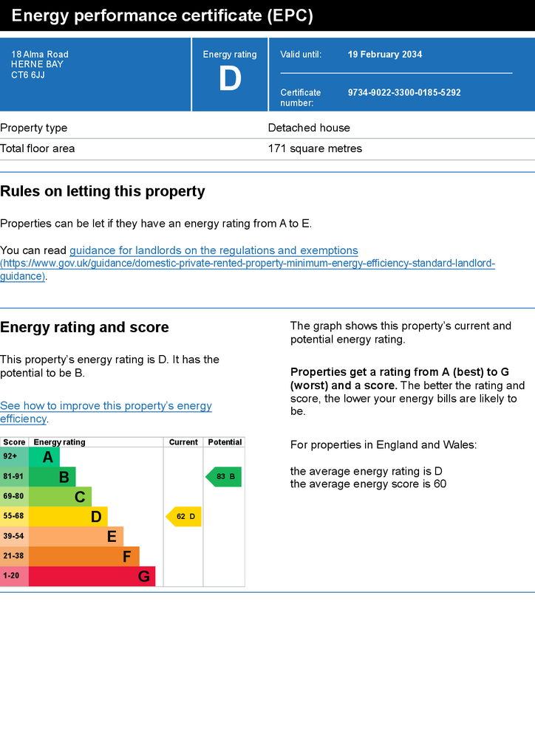Image resolution: width=535 pixels, height=756 pixels.
Task: Open the improve energy efficiency link
Action: (x=106, y=412)
